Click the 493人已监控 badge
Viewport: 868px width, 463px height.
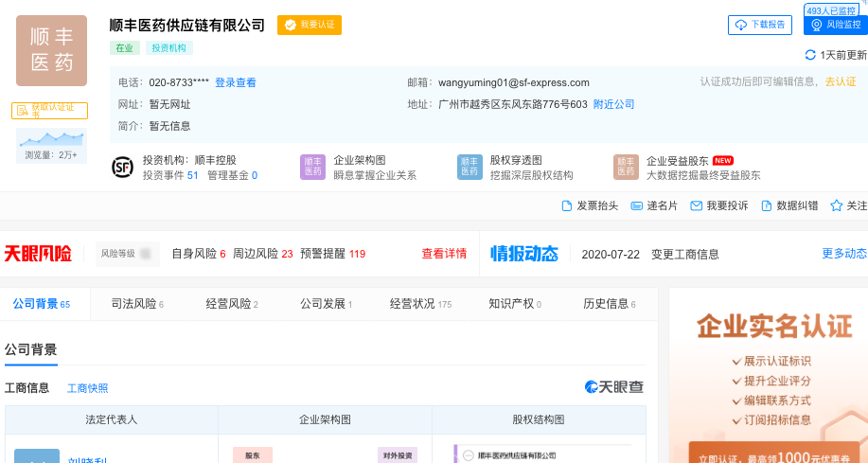(831, 10)
